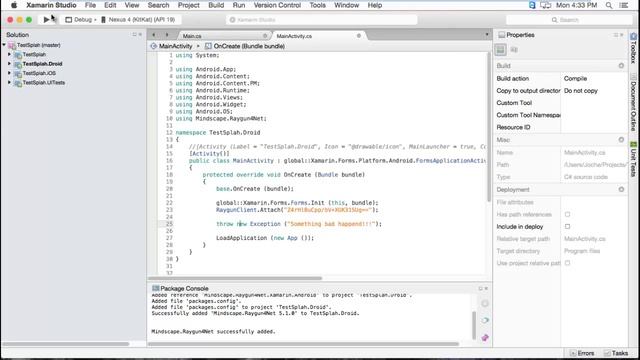
Task: Open the Run menu
Action: 239,5
